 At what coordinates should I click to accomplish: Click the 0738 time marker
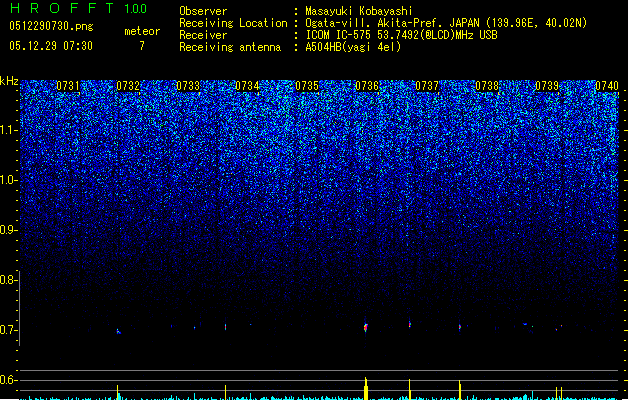pos(487,86)
